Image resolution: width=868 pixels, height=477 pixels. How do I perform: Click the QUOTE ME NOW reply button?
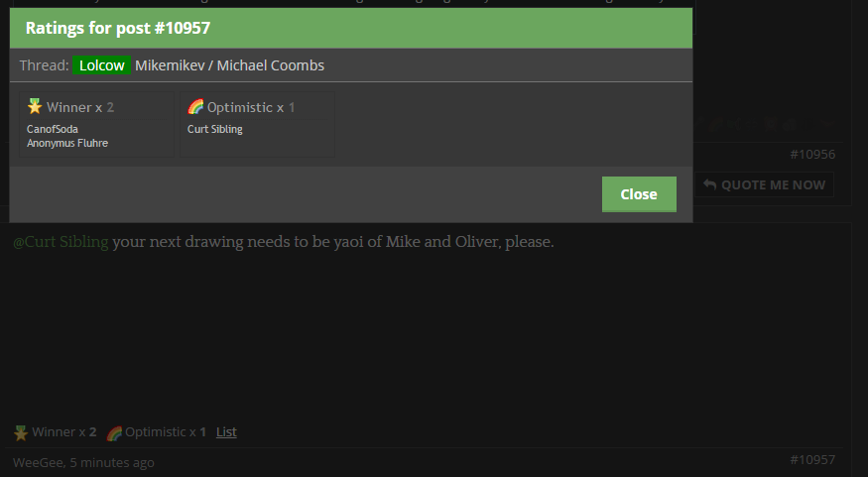[765, 184]
